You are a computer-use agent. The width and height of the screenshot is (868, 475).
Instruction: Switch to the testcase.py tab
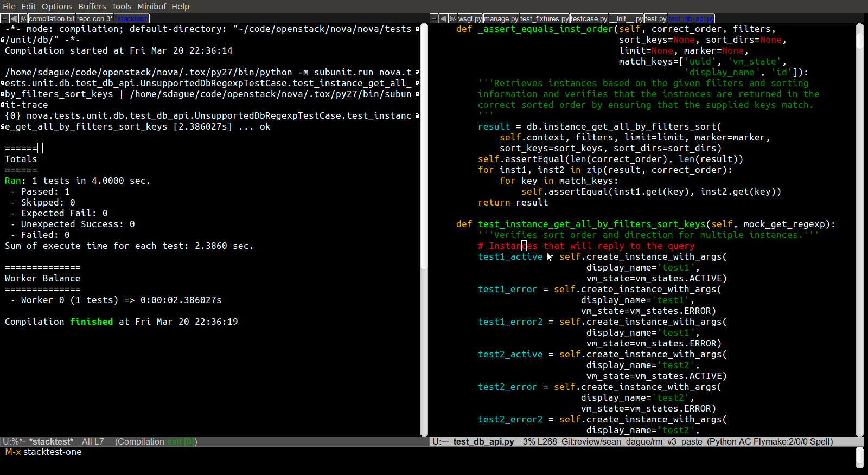click(589, 18)
